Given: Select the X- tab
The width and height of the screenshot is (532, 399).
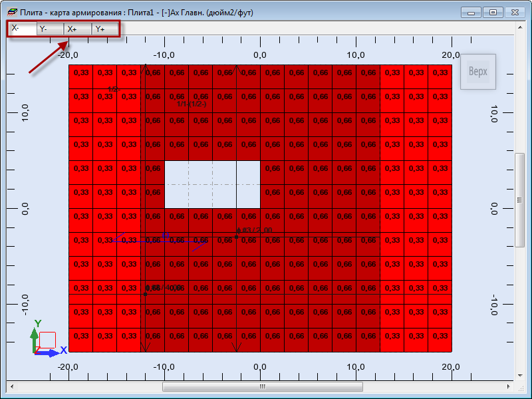Looking at the screenshot, I should [x=23, y=29].
